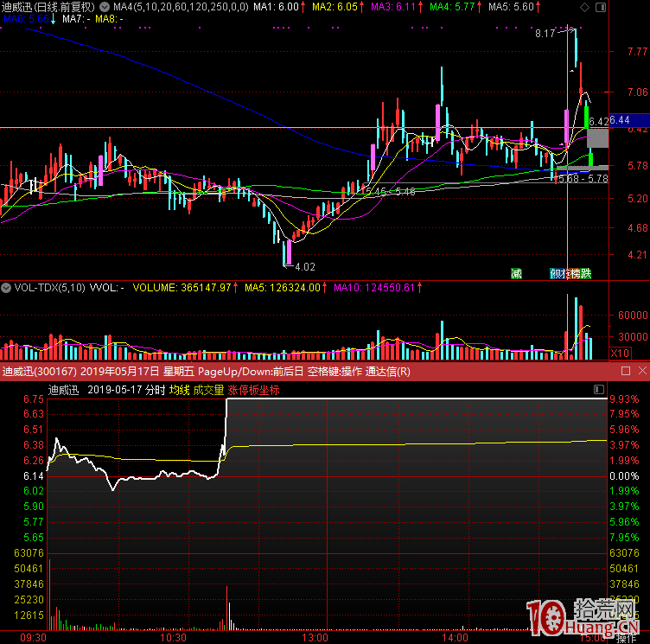Click the 操作 button at bottom right

(x=626, y=639)
